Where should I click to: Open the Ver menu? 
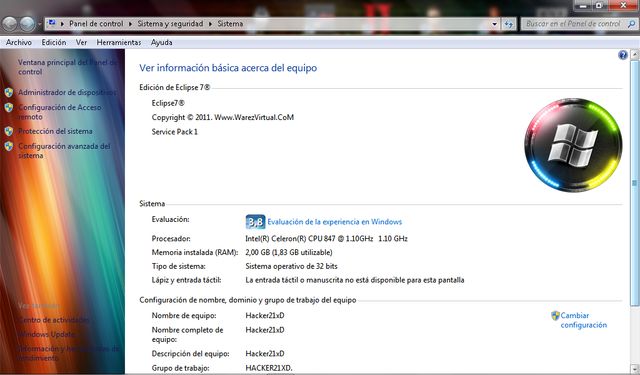pyautogui.click(x=81, y=42)
